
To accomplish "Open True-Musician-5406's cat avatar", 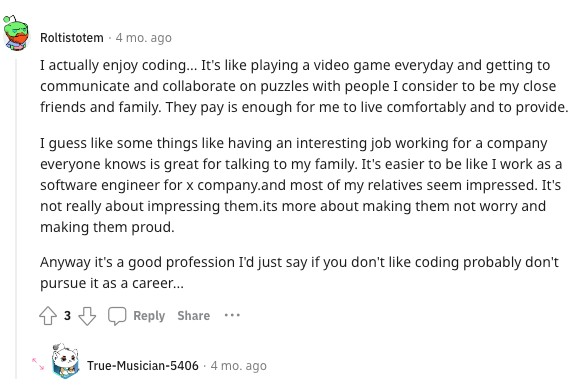I will point(65,361).
